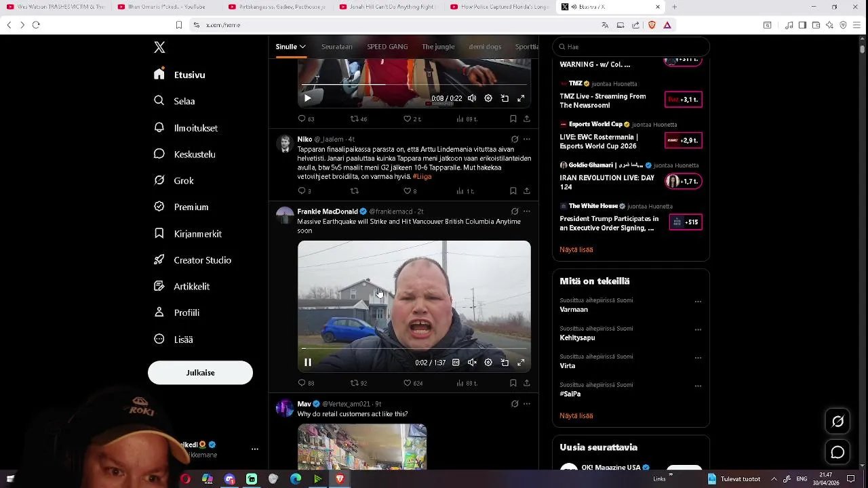Reply to Frankie MacDonald post with 88 replies
868x488 pixels.
click(x=306, y=383)
